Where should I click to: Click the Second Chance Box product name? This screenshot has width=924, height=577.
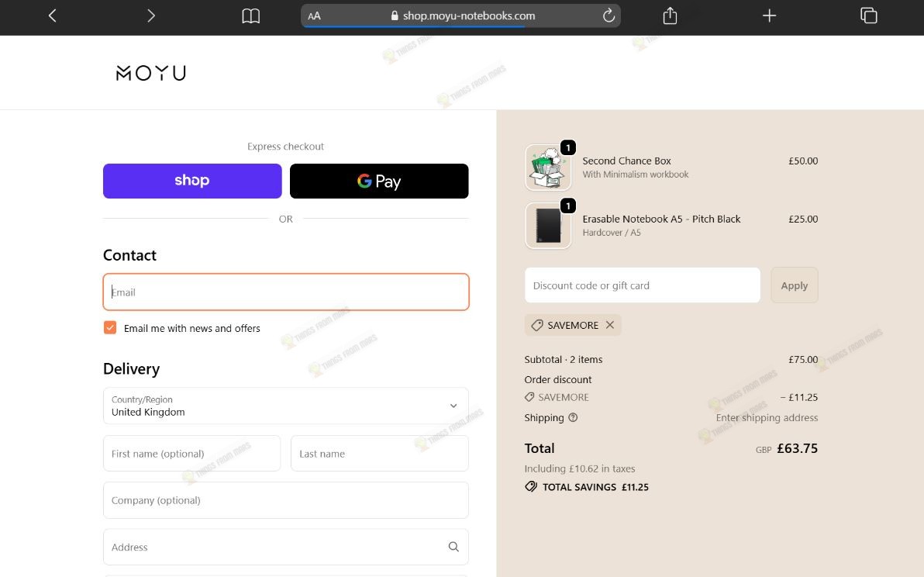tap(626, 161)
